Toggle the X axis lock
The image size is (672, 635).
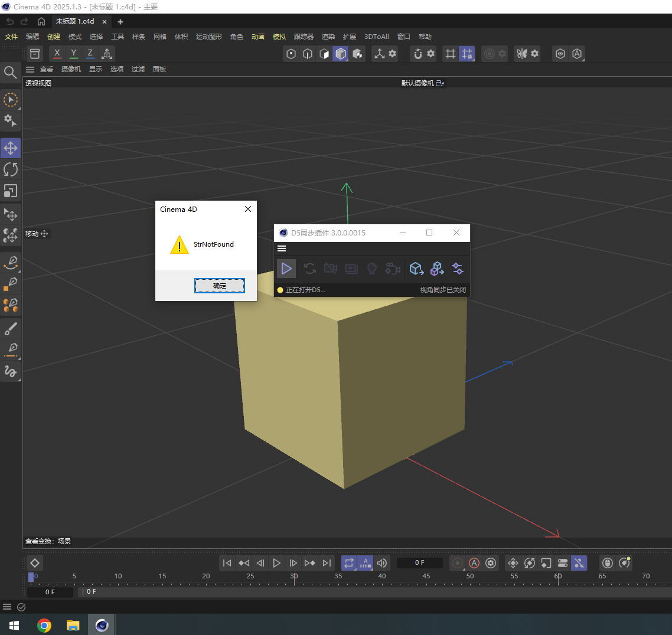(x=57, y=54)
